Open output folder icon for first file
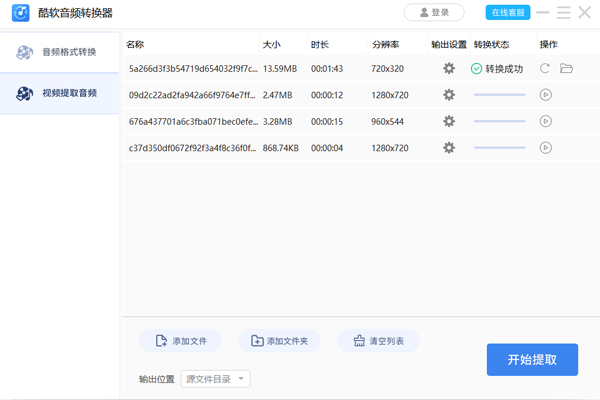The width and height of the screenshot is (600, 400). (x=567, y=69)
